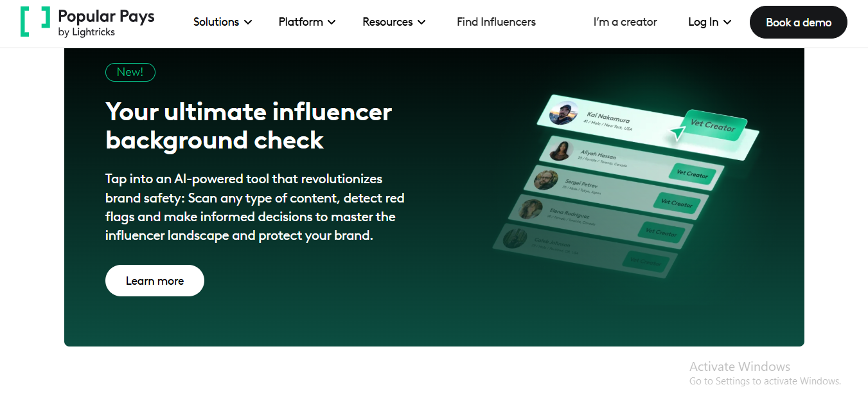Click the influencer background check headline
868x405 pixels.
click(x=249, y=126)
